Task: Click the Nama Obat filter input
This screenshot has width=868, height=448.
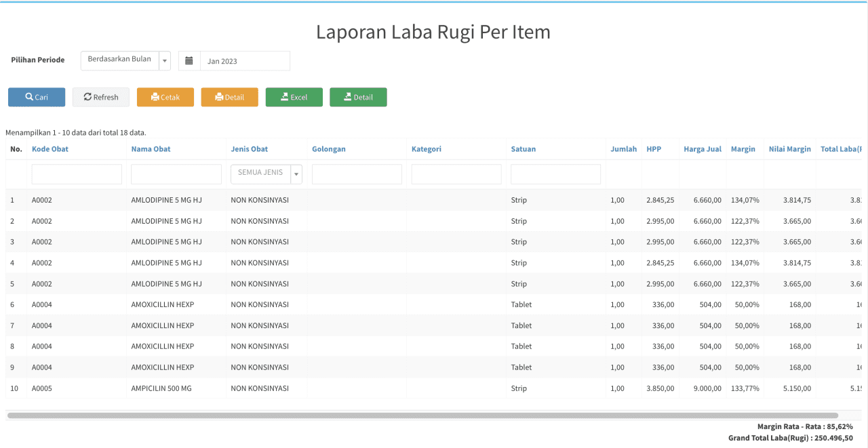Action: [176, 174]
